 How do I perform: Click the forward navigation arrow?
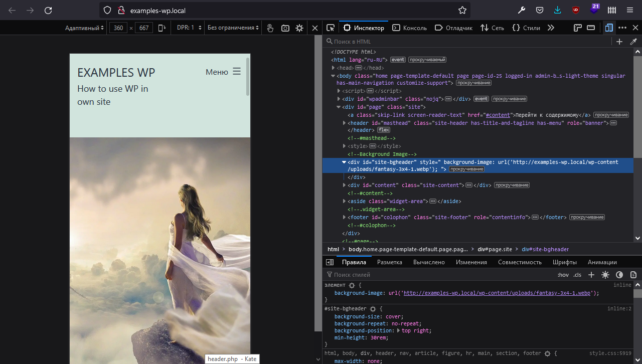pyautogui.click(x=30, y=10)
